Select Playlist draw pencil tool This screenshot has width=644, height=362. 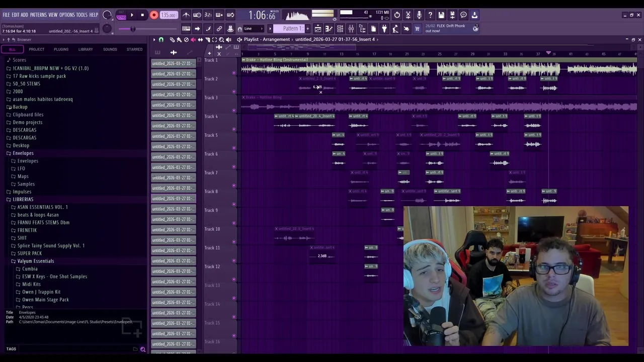point(172,39)
